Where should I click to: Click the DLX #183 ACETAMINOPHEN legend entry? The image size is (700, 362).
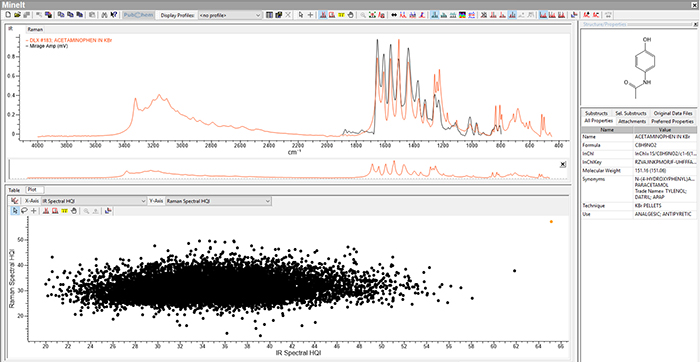pos(70,41)
